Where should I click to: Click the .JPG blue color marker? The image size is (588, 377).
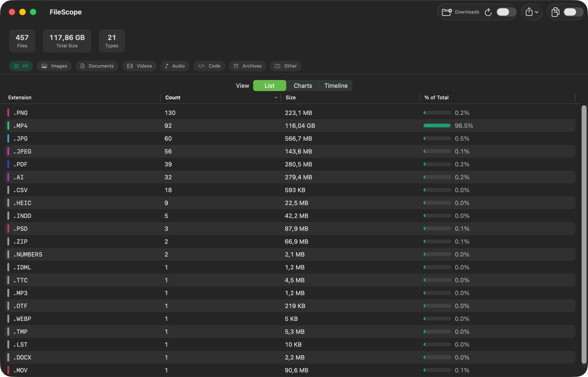8,138
